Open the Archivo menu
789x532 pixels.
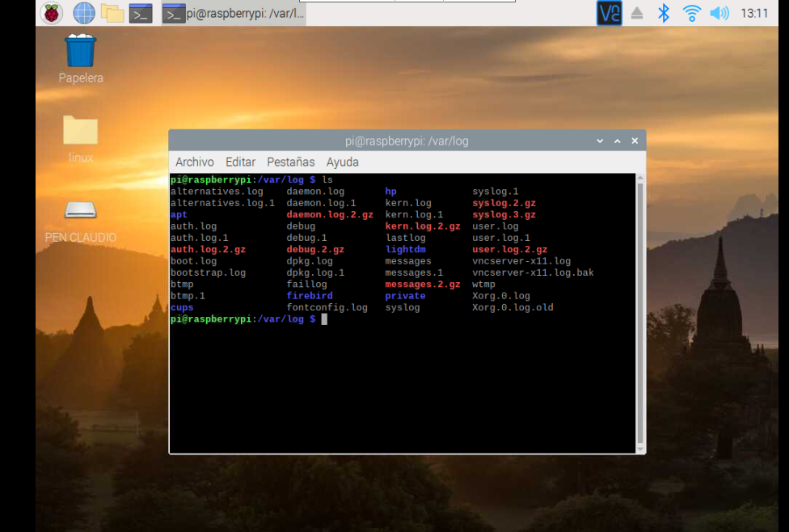point(195,162)
